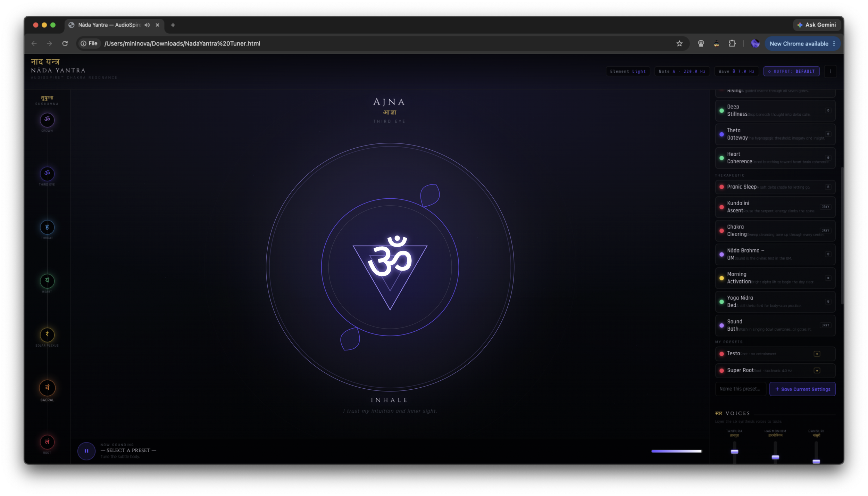Select the Sacral chakra icon
This screenshot has width=868, height=496.
point(47,388)
